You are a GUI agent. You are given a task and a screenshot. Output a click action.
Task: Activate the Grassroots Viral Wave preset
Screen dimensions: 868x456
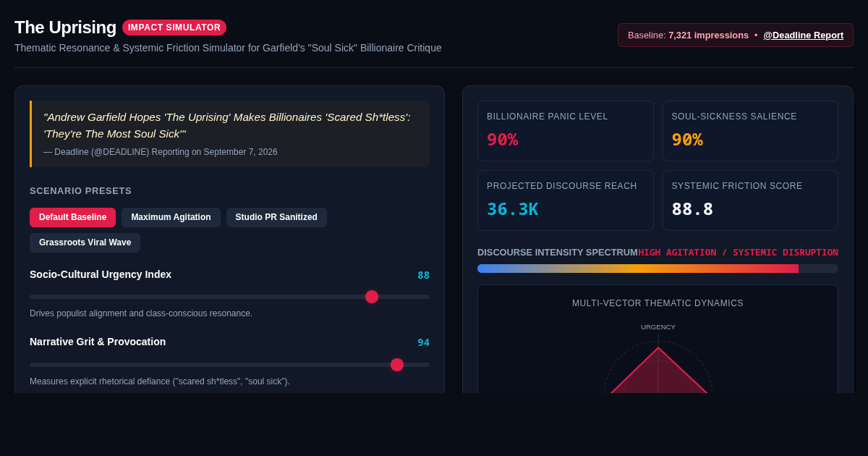[x=85, y=242]
